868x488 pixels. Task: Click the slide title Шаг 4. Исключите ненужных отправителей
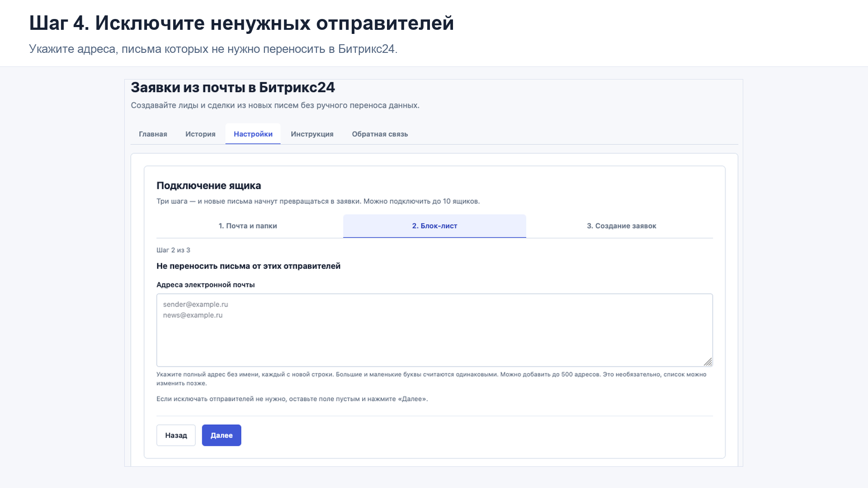coord(241,23)
